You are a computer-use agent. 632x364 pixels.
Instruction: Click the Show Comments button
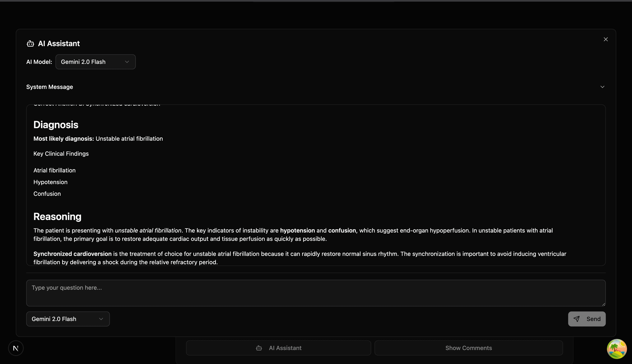(x=468, y=348)
